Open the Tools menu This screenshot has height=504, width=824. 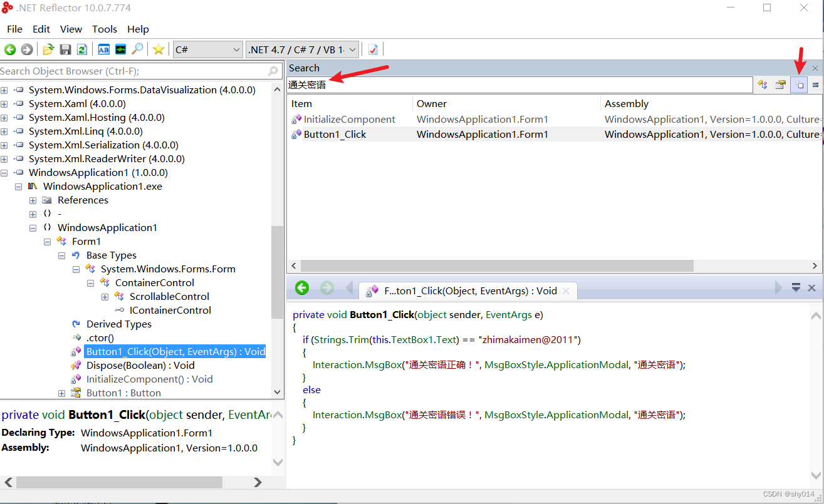105,29
